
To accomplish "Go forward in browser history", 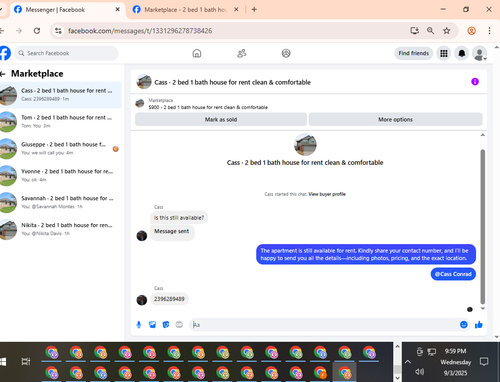I will click(x=19, y=31).
